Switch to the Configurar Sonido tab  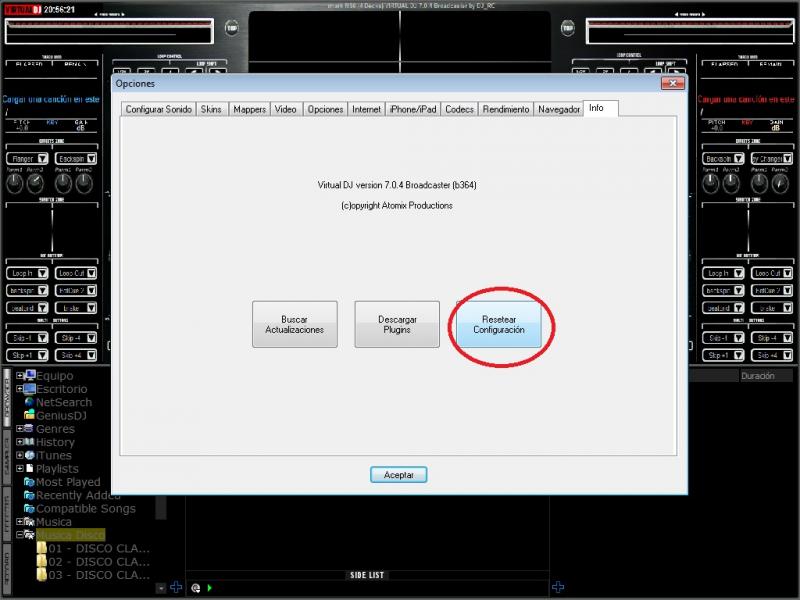click(158, 109)
